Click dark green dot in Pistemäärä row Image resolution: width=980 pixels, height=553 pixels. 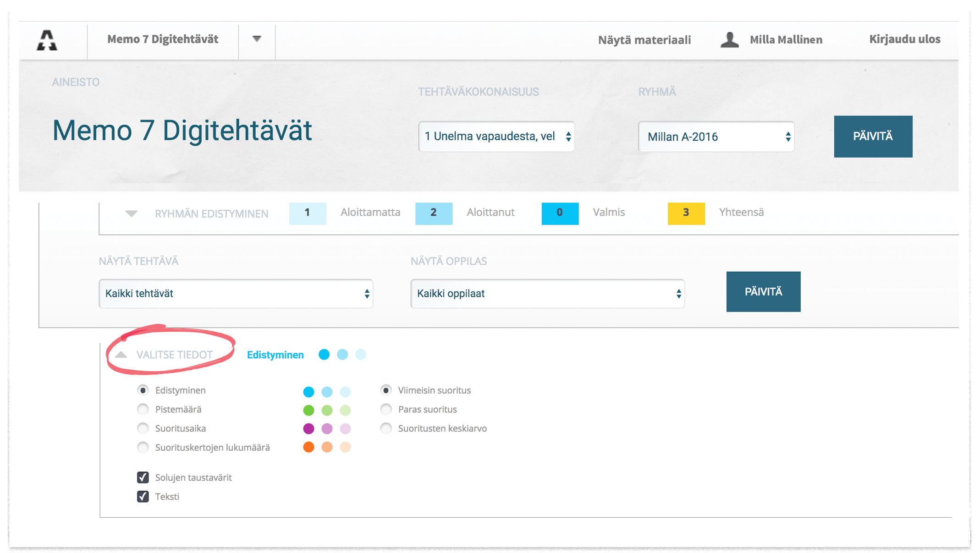tap(308, 411)
